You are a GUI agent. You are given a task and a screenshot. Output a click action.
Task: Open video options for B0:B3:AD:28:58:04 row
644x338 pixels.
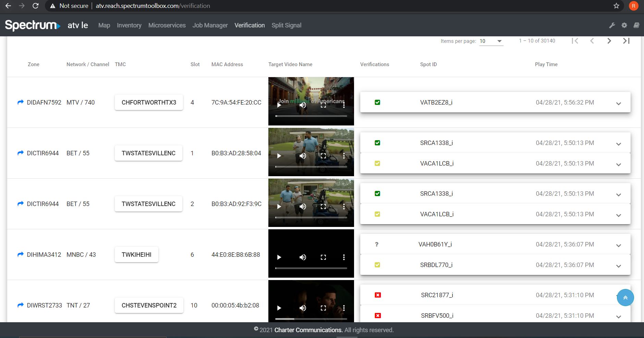click(344, 156)
